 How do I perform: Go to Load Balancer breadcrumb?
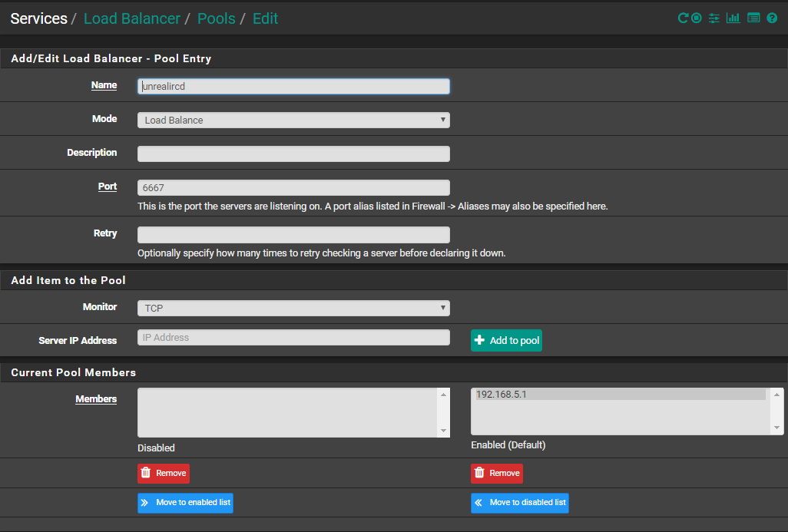[x=131, y=18]
